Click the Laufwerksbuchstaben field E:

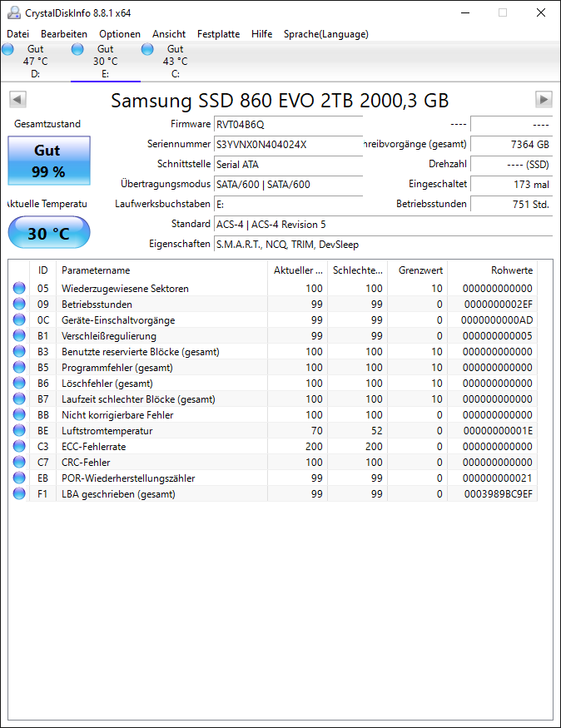[x=288, y=205]
